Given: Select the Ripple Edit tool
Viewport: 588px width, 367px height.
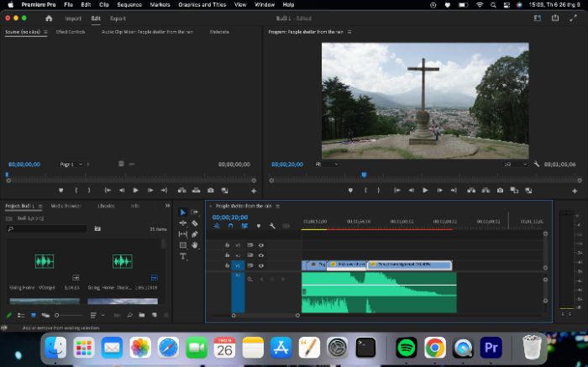Looking at the screenshot, I should click(x=182, y=223).
